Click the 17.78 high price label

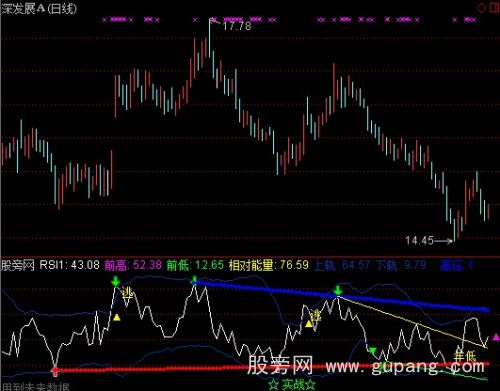click(237, 26)
